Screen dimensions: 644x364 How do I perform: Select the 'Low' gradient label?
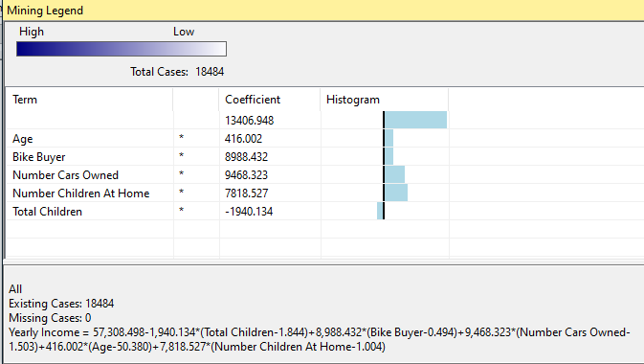click(x=184, y=32)
